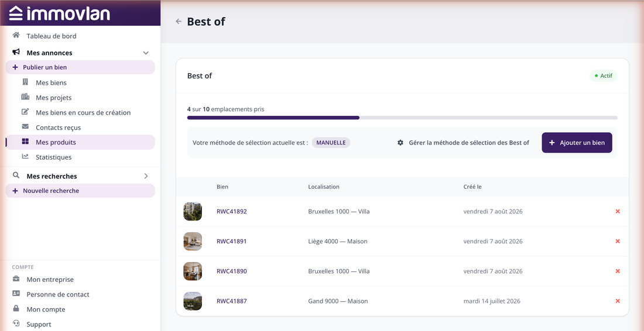The width and height of the screenshot is (644, 331).
Task: Click the Mes biens building icon
Action: (25, 82)
